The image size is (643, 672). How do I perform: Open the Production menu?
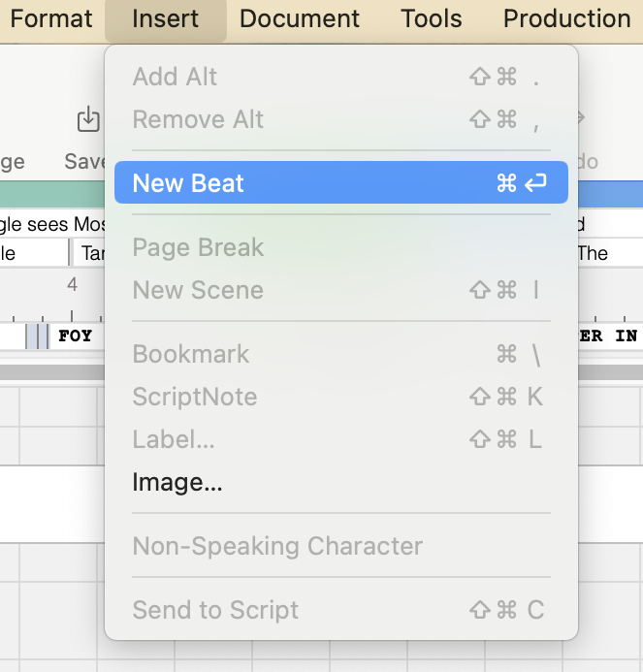(566, 18)
